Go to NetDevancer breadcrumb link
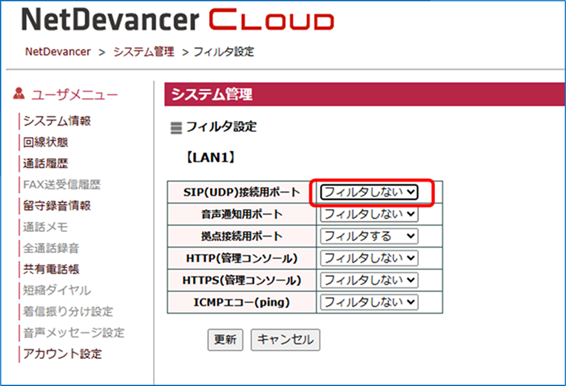Image resolution: width=566 pixels, height=386 pixels. point(58,52)
